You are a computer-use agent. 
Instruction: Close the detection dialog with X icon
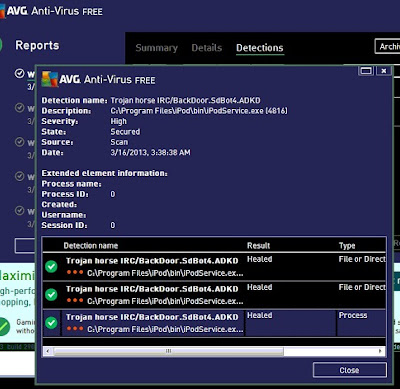pyautogui.click(x=384, y=71)
